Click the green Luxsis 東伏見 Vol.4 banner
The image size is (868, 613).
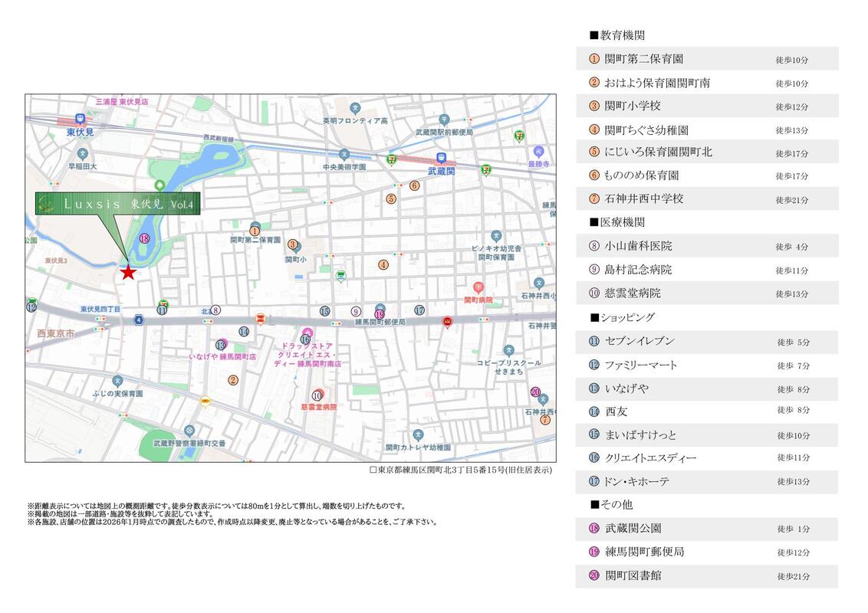click(117, 205)
